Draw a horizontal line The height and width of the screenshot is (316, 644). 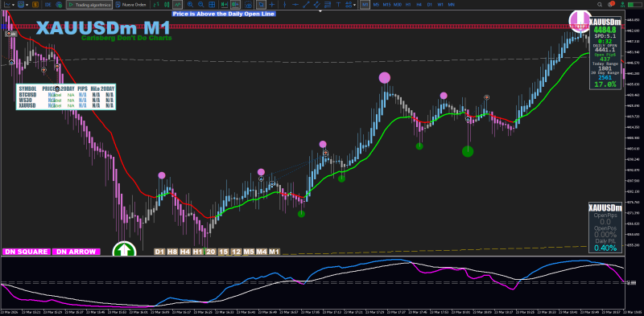point(295,5)
